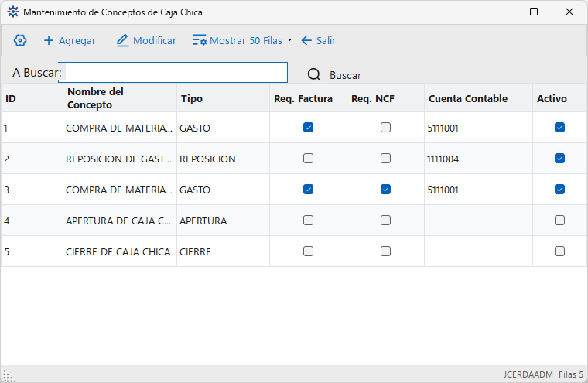Focus the A Buscar search field
Image resolution: width=588 pixels, height=383 pixels.
pos(173,73)
